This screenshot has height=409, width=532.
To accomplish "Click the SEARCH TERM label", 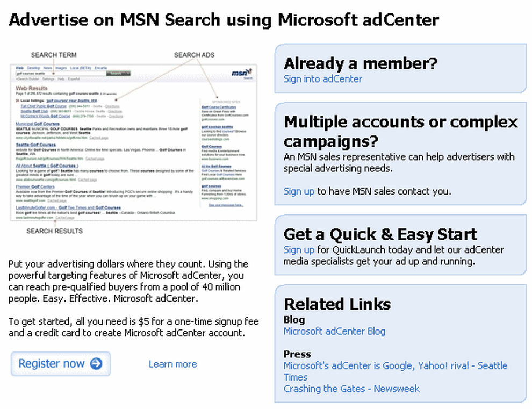I will pyautogui.click(x=54, y=55).
